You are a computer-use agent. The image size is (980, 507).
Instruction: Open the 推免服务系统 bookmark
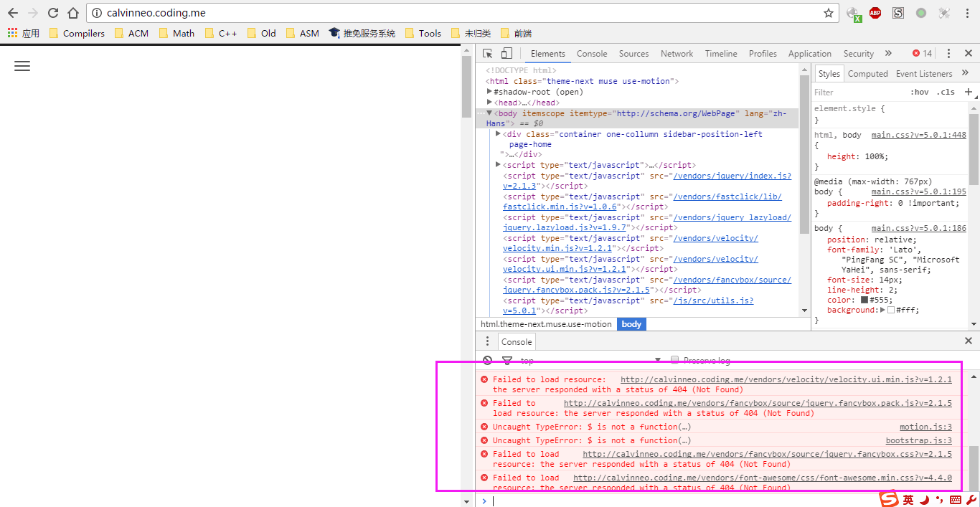pos(362,33)
